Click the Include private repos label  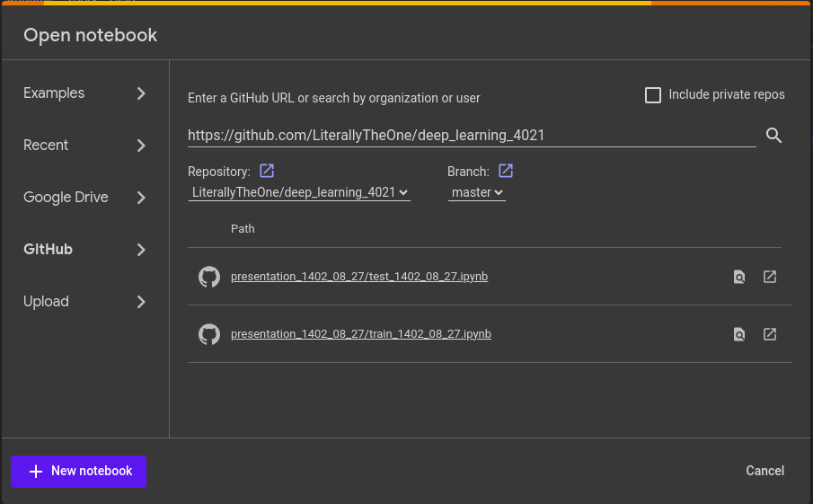tap(727, 95)
